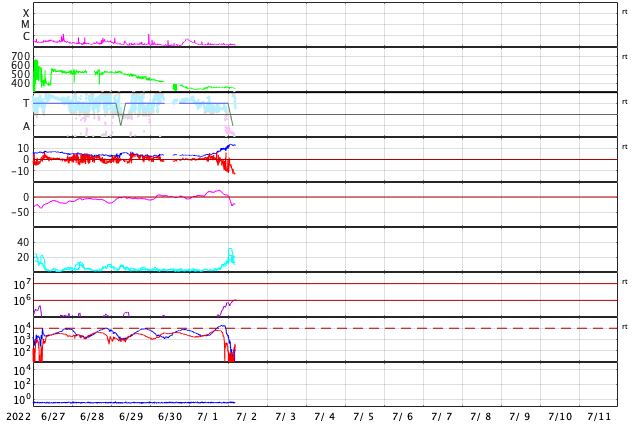Select the 7/ 2 date tick label

[247, 416]
